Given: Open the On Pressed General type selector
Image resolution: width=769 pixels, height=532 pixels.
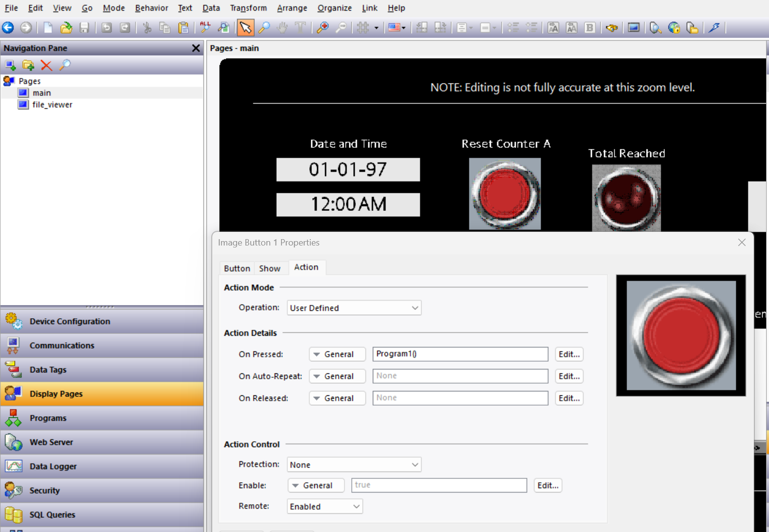Looking at the screenshot, I should [x=337, y=354].
